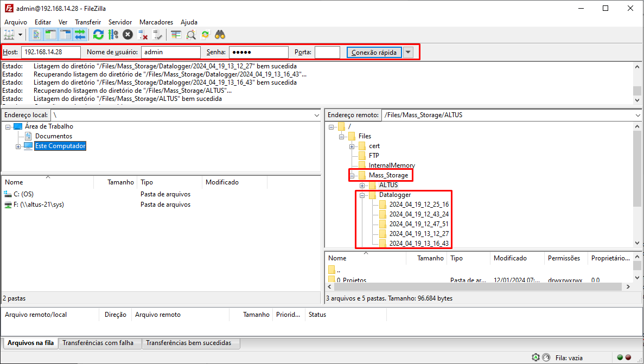Image resolution: width=644 pixels, height=364 pixels.
Task: Disconnect from the current server
Action: point(143,35)
